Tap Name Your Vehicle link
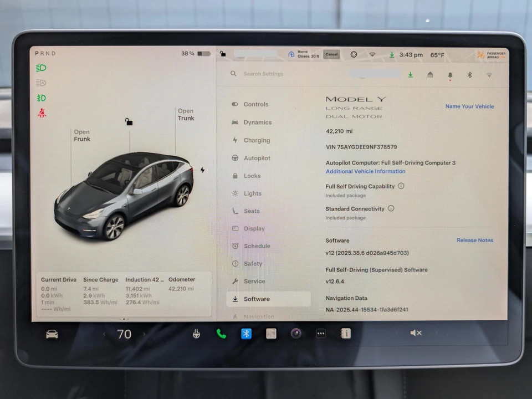532x399 pixels. 469,106
